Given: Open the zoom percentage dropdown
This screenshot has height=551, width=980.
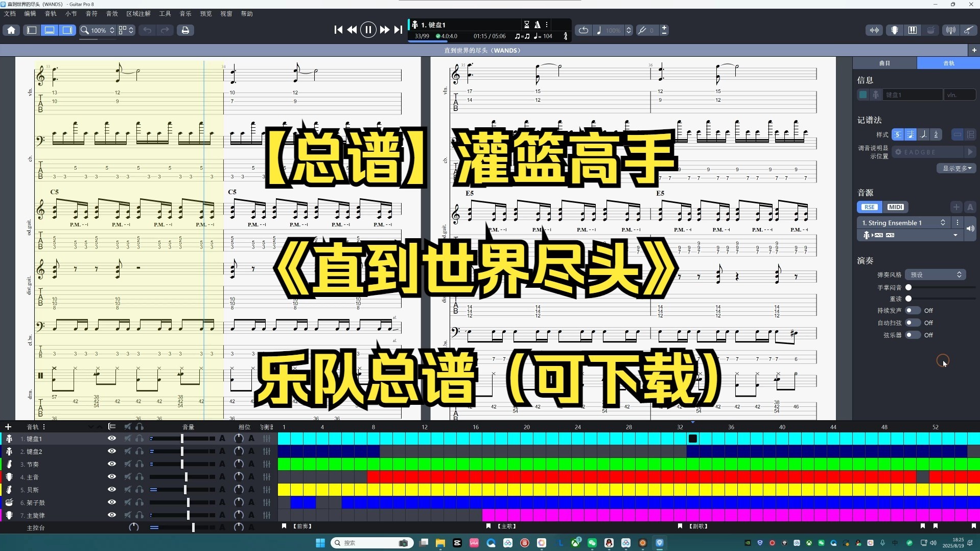Looking at the screenshot, I should click(98, 30).
